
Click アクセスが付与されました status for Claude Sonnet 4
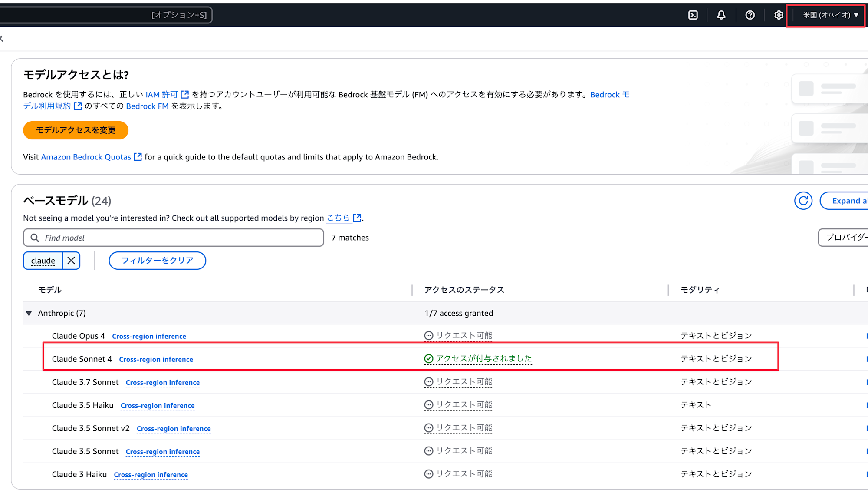point(478,359)
